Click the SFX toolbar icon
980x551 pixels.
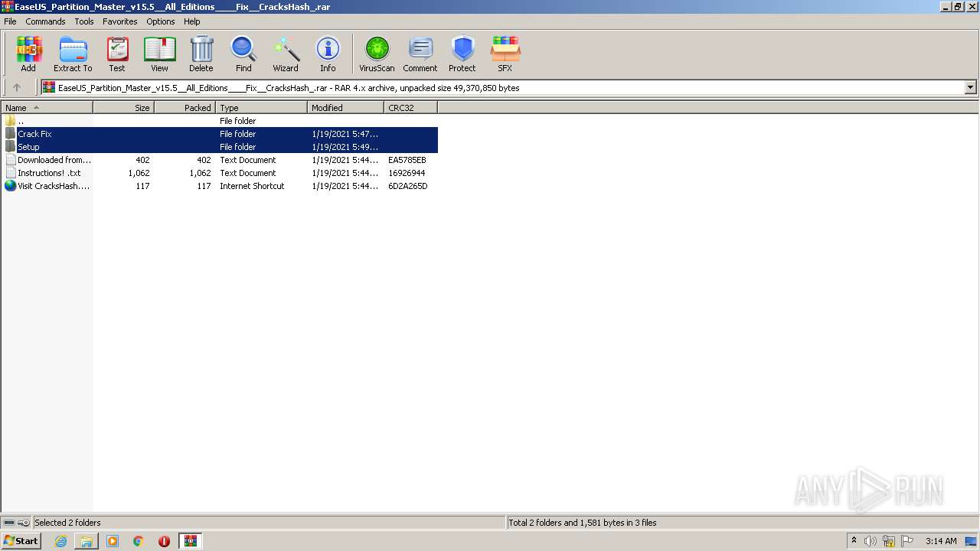point(505,54)
